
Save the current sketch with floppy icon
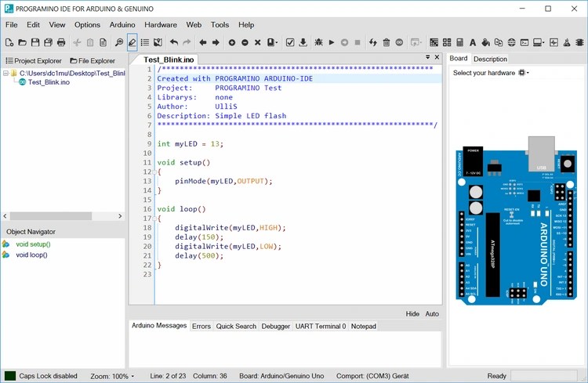tap(34, 42)
